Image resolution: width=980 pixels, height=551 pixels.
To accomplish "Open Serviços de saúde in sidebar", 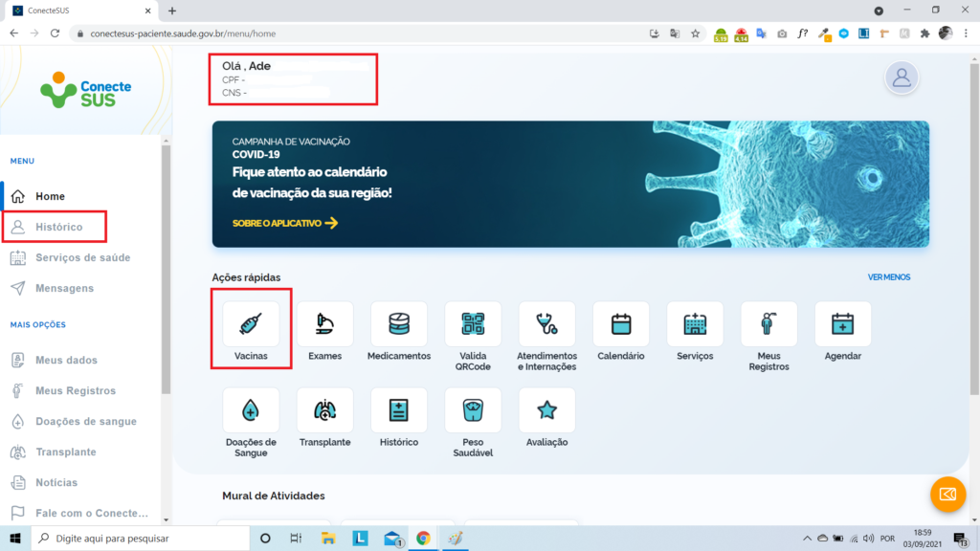I will (x=82, y=257).
